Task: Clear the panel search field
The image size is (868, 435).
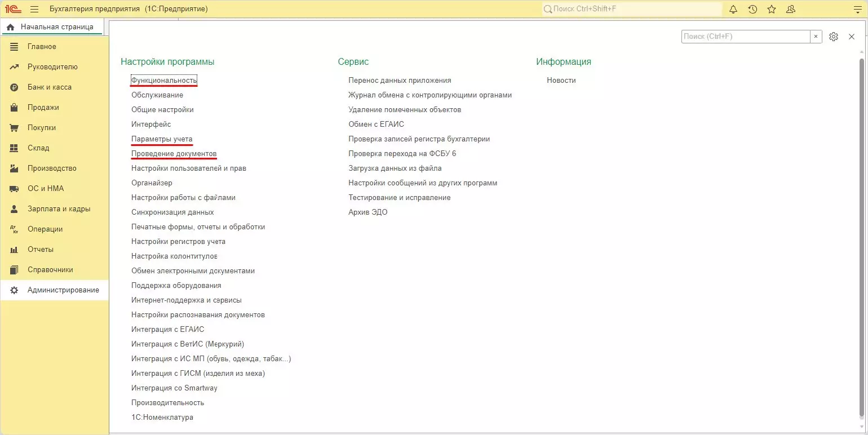Action: 816,37
